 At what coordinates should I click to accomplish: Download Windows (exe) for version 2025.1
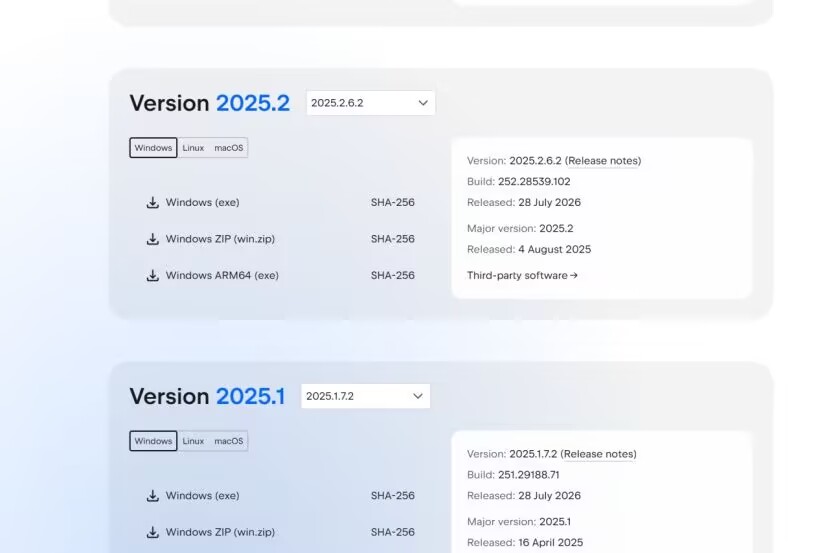tap(202, 496)
